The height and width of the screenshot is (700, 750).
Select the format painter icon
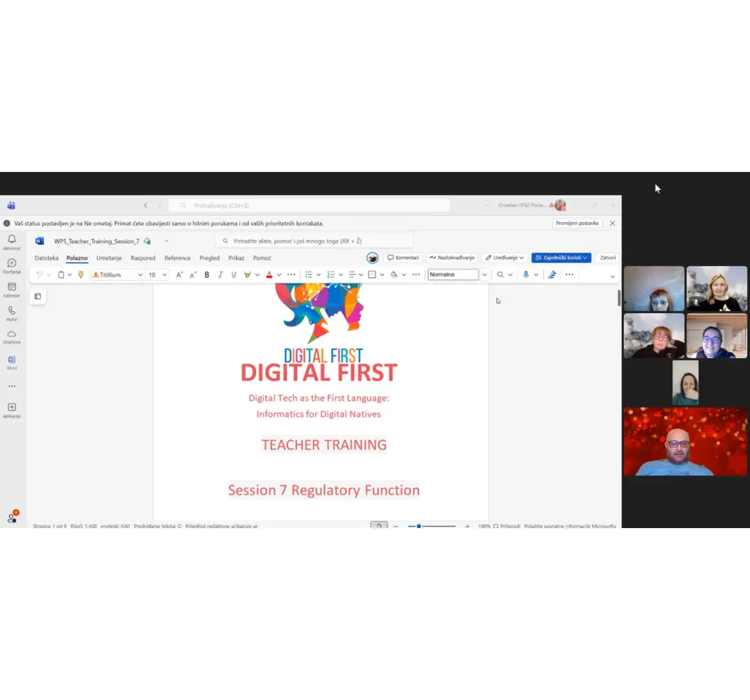pos(81,274)
